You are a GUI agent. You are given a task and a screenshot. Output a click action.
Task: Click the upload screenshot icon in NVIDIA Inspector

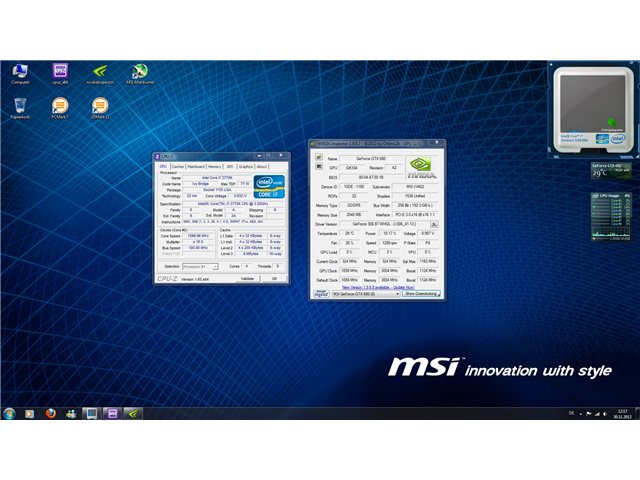pyautogui.click(x=319, y=157)
